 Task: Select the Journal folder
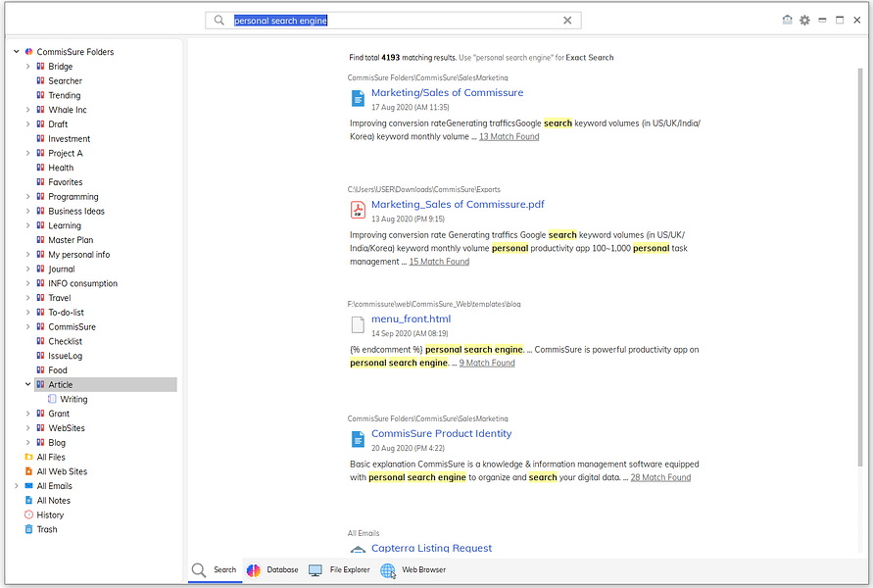point(62,269)
